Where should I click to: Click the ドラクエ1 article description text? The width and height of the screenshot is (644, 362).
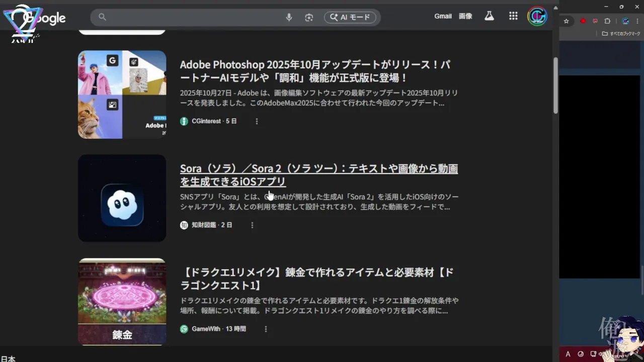click(x=319, y=306)
